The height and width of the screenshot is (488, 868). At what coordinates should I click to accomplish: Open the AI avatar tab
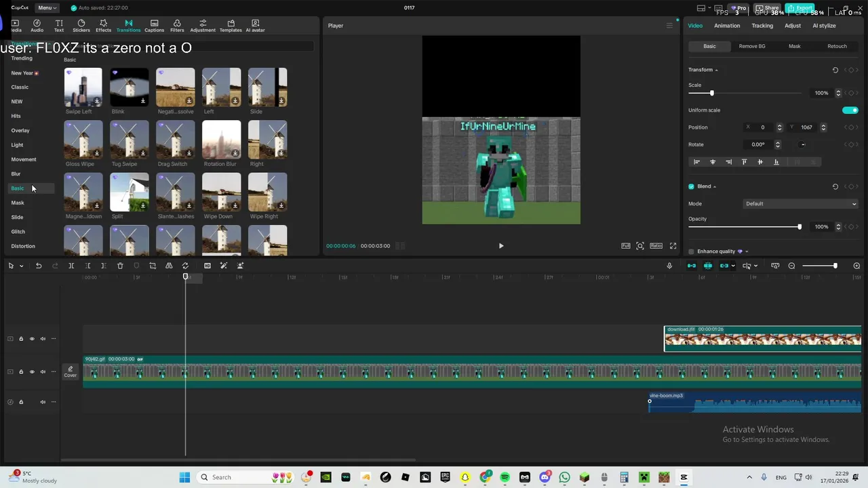click(x=255, y=26)
